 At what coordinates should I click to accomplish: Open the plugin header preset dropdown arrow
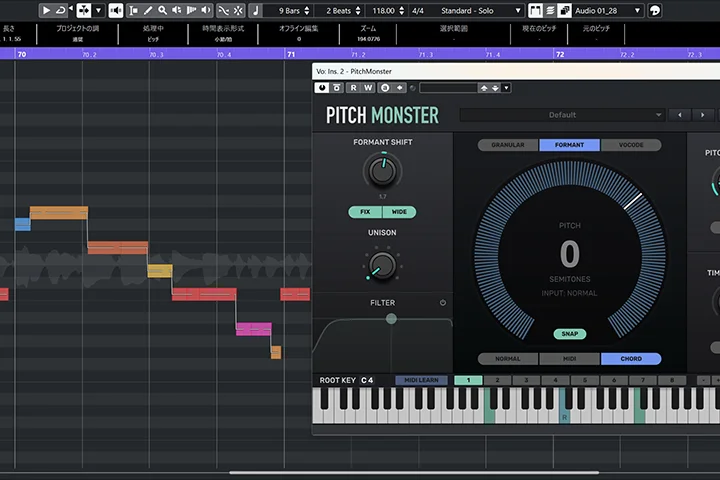click(x=506, y=88)
